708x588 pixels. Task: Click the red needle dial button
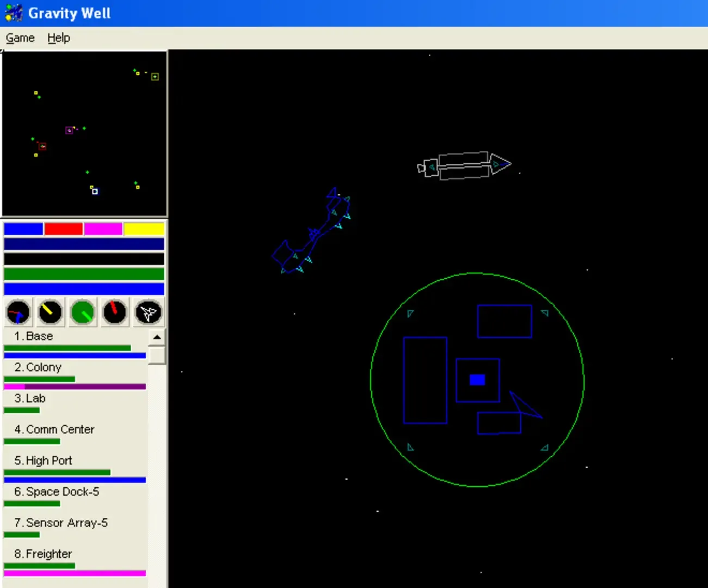pyautogui.click(x=115, y=313)
